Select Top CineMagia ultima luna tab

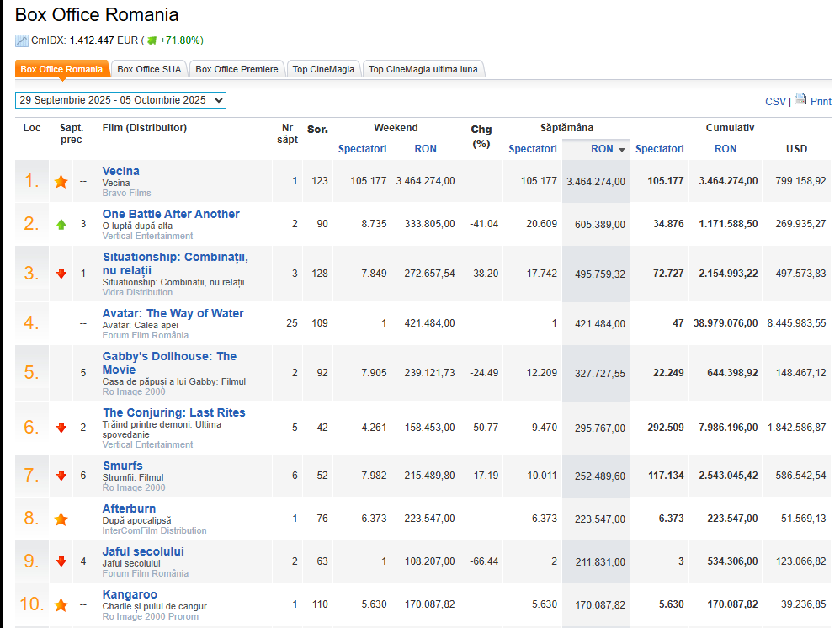tap(423, 69)
